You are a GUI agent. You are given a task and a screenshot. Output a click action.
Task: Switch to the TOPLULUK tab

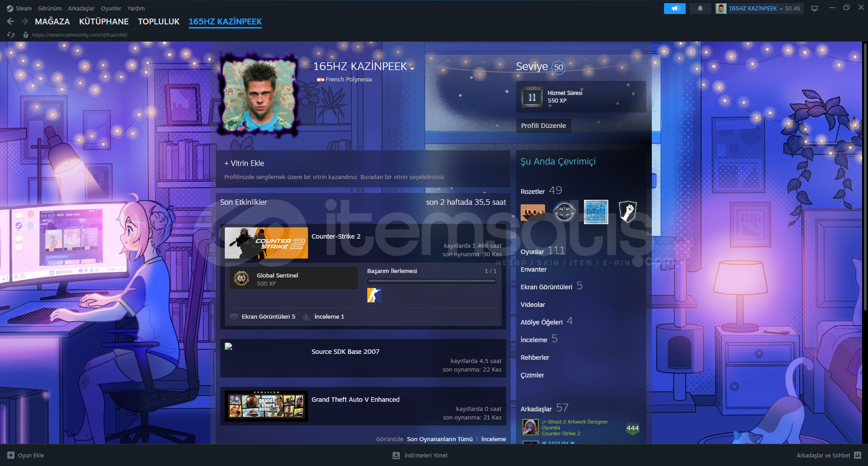click(159, 21)
